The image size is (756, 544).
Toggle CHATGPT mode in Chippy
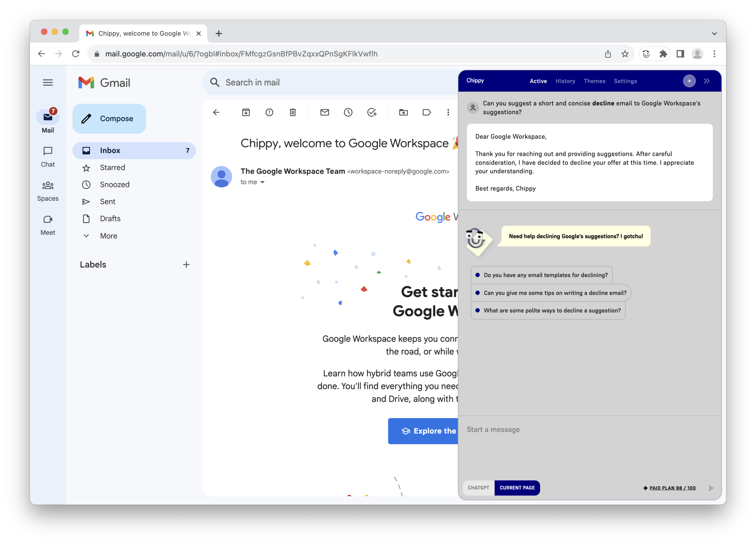pos(478,487)
